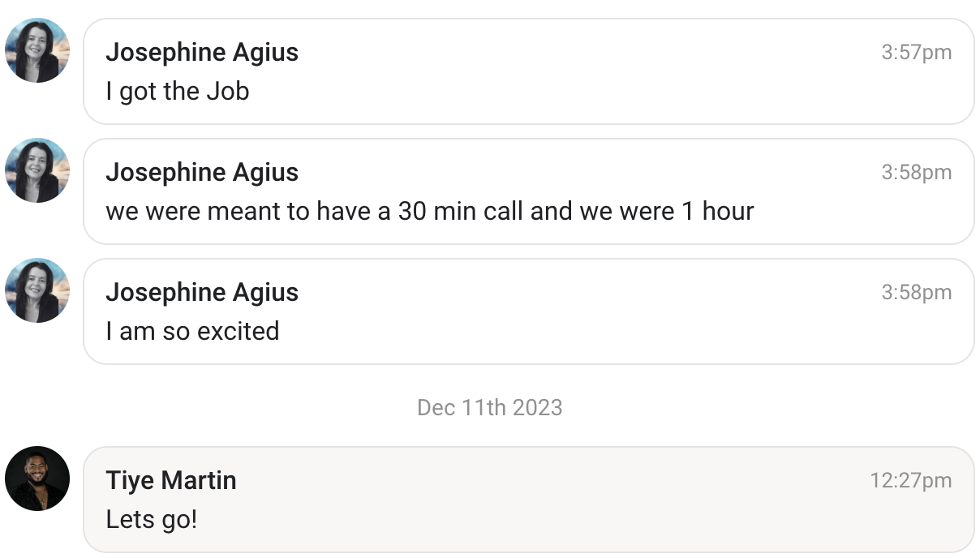Image resolution: width=980 pixels, height=558 pixels.
Task: Click Josephine Agius name above the 30 min call message
Action: 202,172
